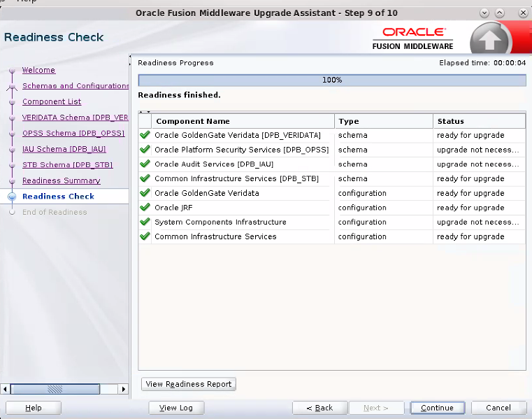532x419 pixels.
Task: Click green checkmark for Oracle JRF row
Action: (x=145, y=208)
